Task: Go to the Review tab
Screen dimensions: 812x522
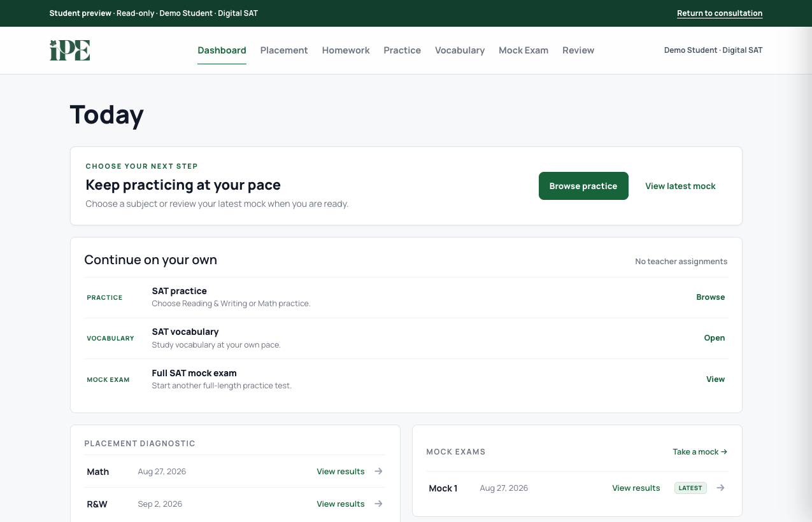Action: tap(578, 50)
